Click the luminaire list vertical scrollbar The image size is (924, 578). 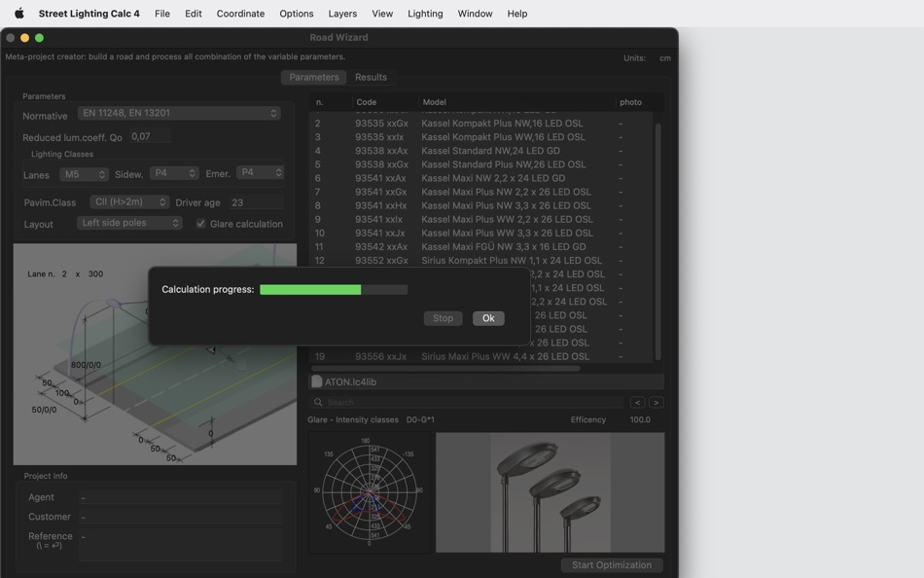click(657, 241)
